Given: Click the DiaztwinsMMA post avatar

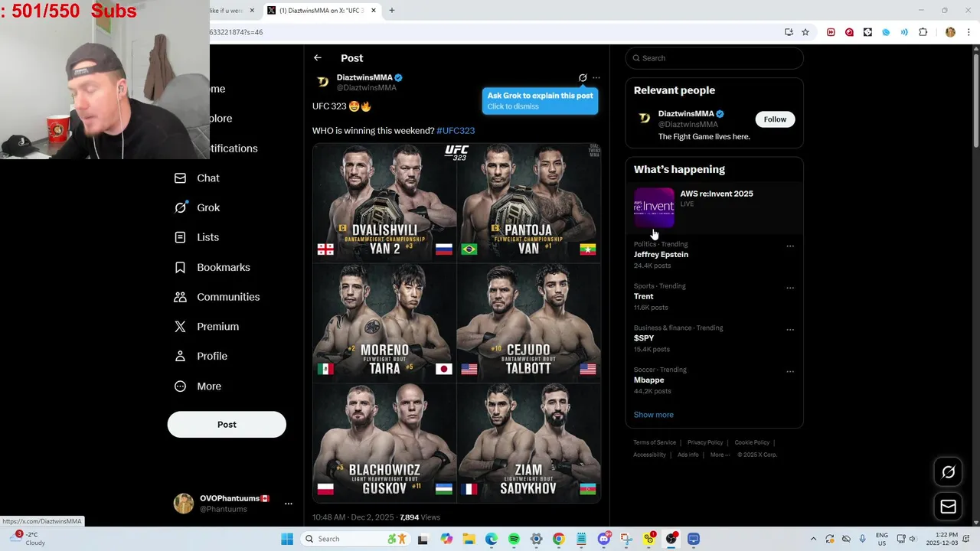Looking at the screenshot, I should [x=323, y=82].
